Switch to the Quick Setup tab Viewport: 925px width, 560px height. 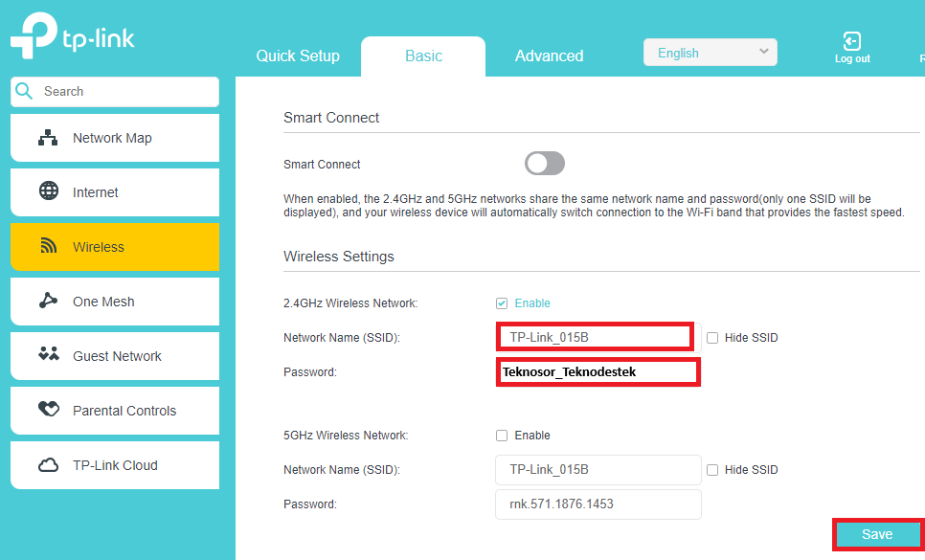[x=298, y=56]
